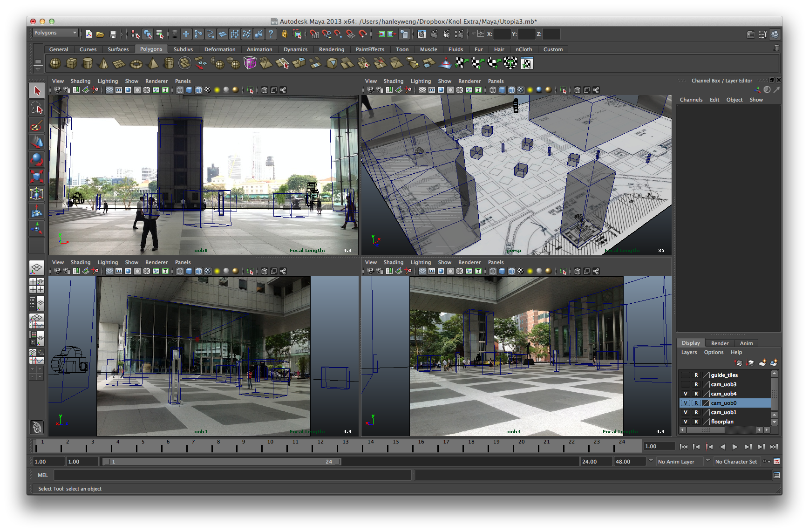Hide the cam_uob1 layer
Viewport: 809px width, 532px height.
coord(685,412)
